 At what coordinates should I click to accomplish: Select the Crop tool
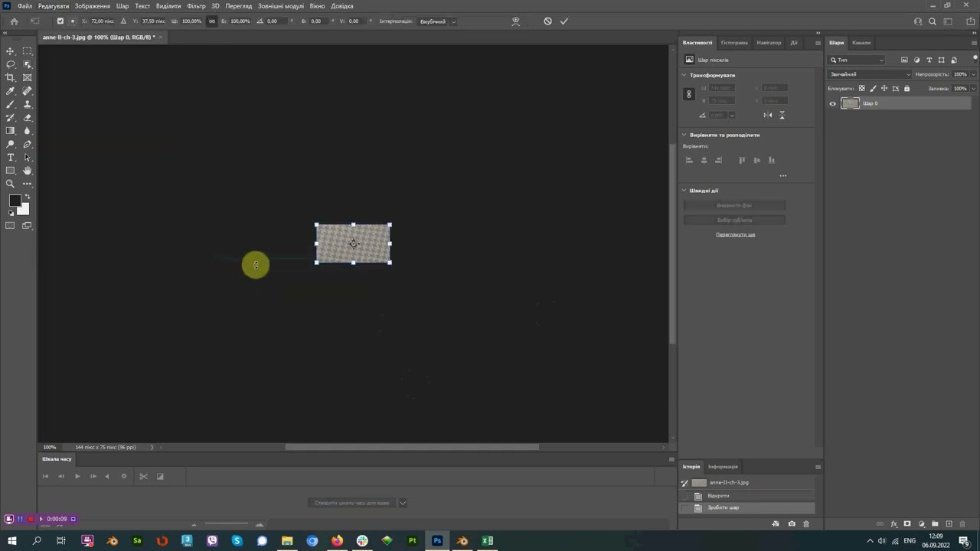click(11, 77)
